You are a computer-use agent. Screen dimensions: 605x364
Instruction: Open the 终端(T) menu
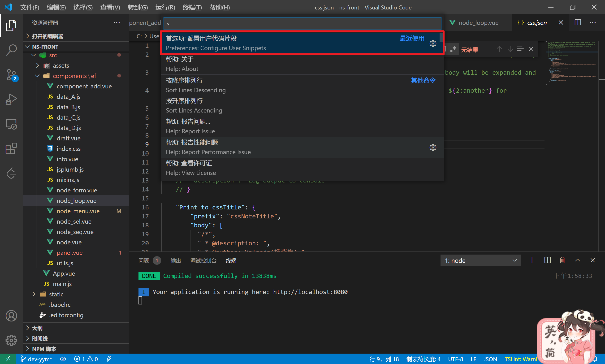tap(192, 7)
